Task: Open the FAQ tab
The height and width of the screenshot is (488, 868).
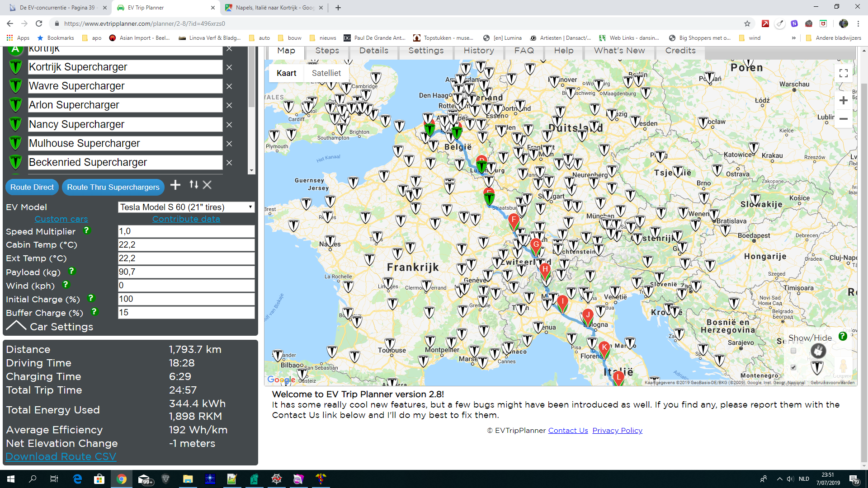Action: (x=524, y=51)
